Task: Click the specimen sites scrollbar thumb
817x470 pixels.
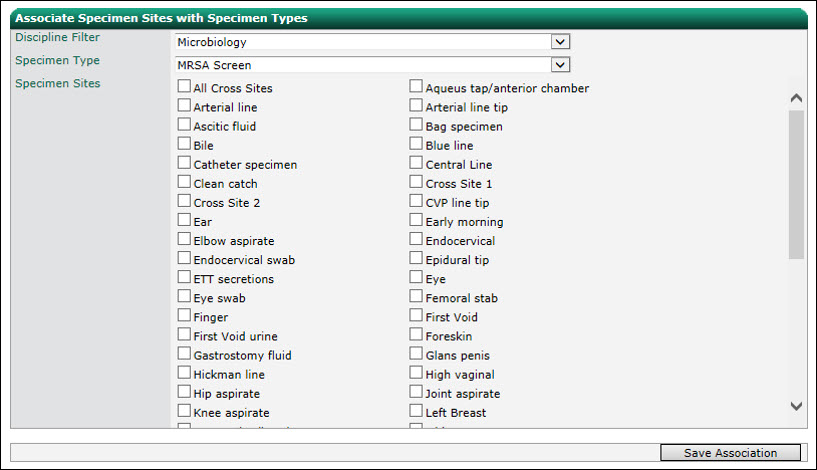Action: pos(796,184)
